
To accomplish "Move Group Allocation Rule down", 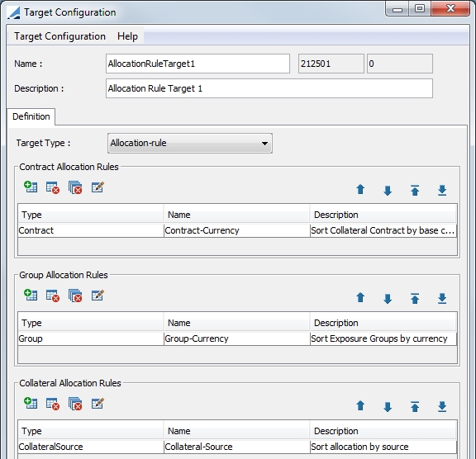I will 388,299.
